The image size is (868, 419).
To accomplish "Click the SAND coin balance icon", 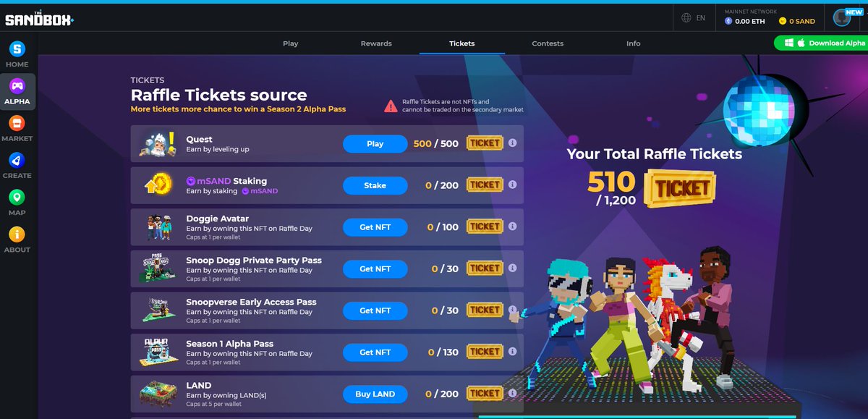I will coord(783,21).
